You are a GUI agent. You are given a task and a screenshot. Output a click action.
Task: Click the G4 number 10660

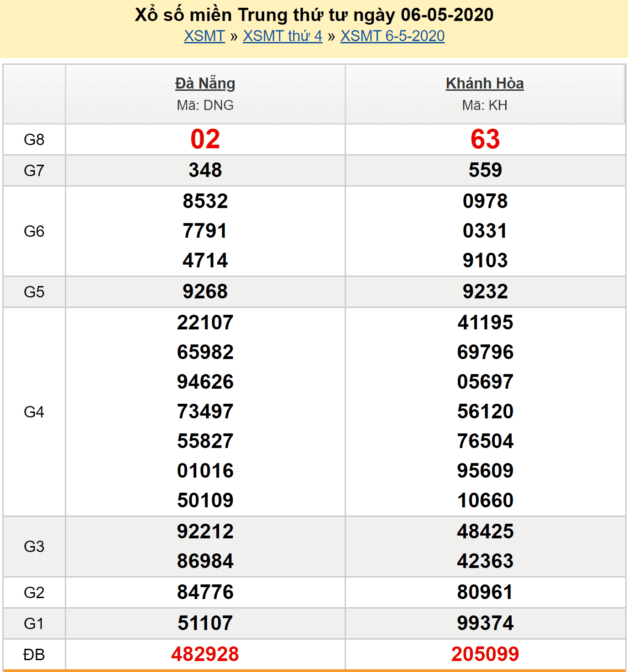click(485, 500)
